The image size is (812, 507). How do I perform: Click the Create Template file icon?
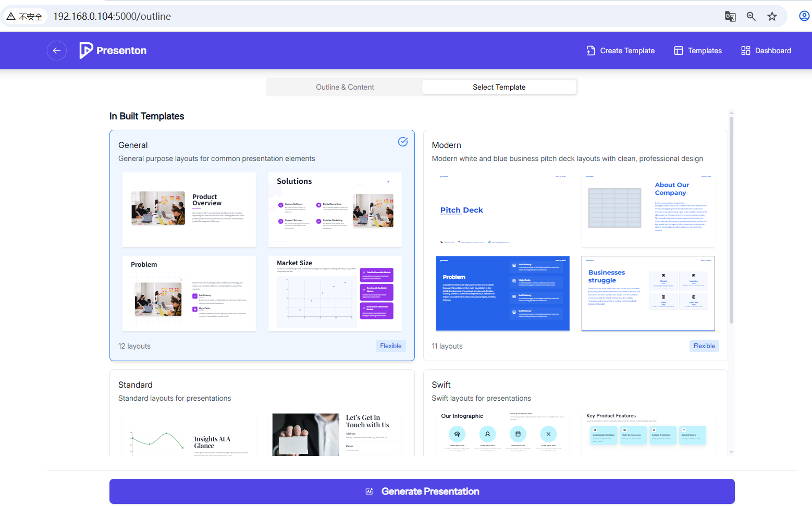pos(590,51)
